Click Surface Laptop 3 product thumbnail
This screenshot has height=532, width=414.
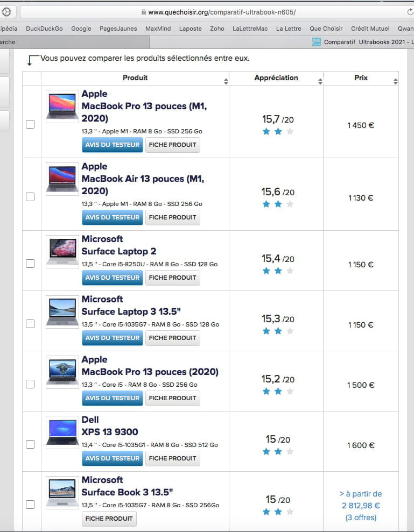click(62, 312)
